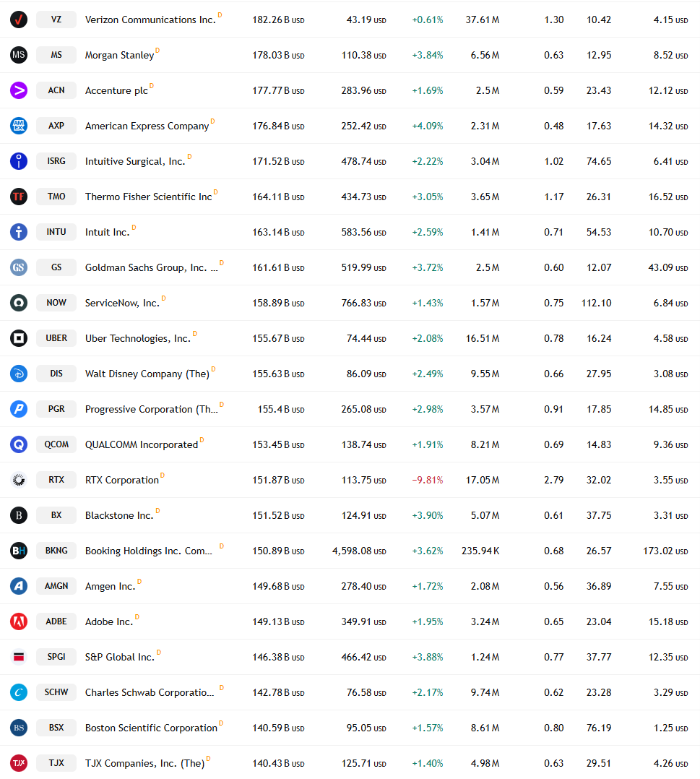This screenshot has width=700, height=779.
Task: Open the VZ ticker symbol
Action: (x=56, y=20)
